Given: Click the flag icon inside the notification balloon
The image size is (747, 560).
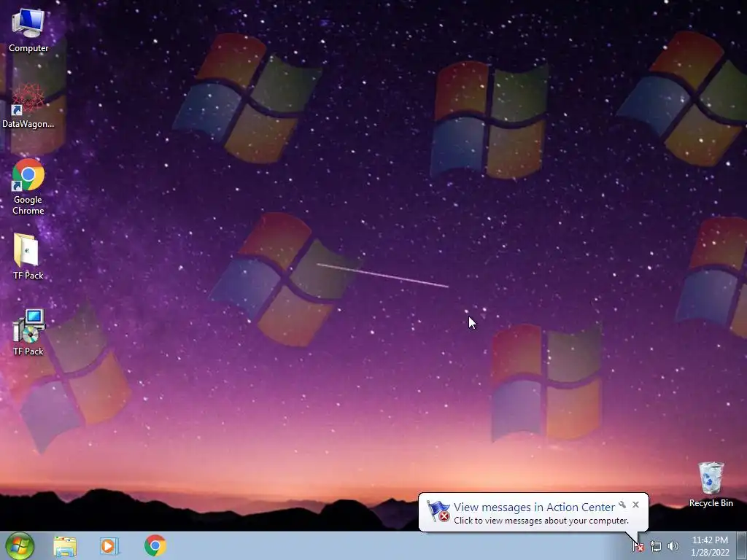Looking at the screenshot, I should [438, 511].
